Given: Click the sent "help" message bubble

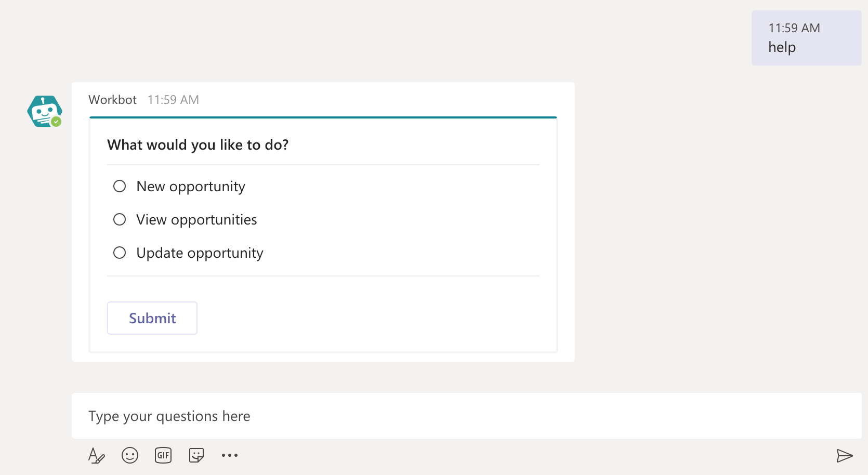Looking at the screenshot, I should pos(806,38).
